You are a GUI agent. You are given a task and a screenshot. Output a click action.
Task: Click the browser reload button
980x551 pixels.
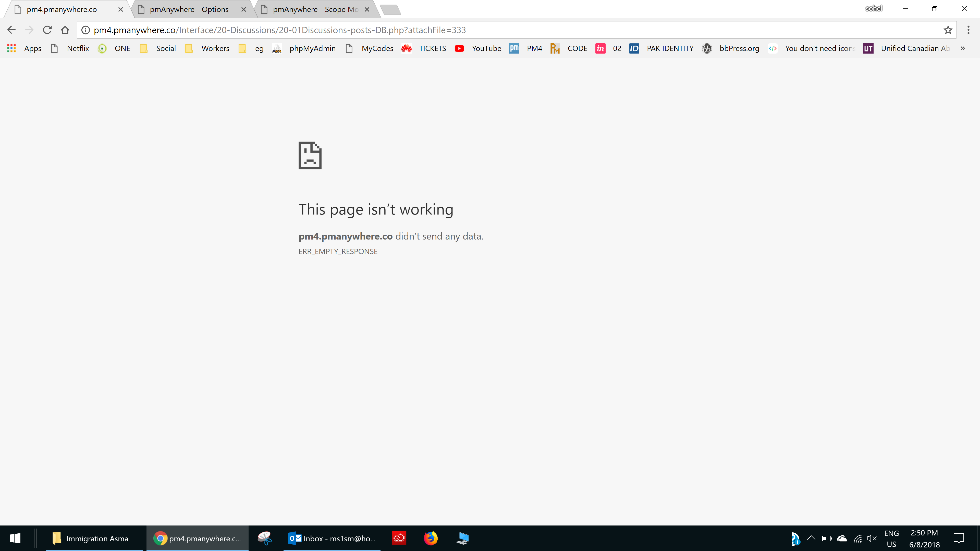pos(47,30)
